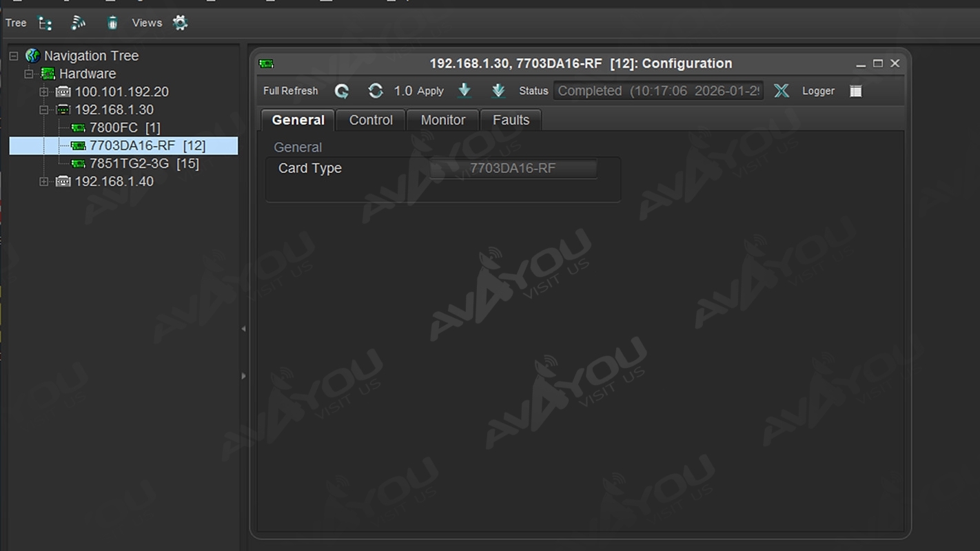Collapse the Hardware tree node
Image resolution: width=980 pixels, height=551 pixels.
tap(29, 74)
